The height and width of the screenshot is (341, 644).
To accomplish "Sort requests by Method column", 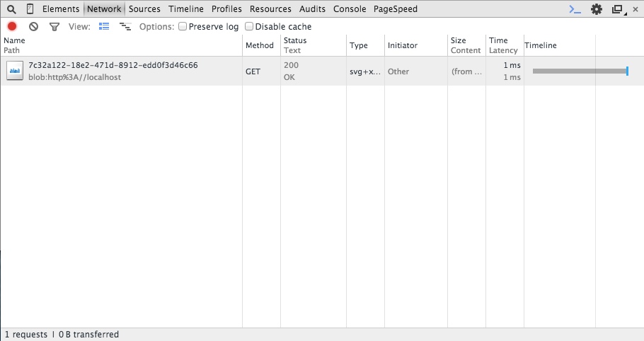I will click(259, 45).
